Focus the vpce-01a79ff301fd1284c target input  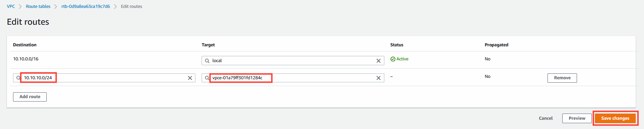(x=293, y=78)
